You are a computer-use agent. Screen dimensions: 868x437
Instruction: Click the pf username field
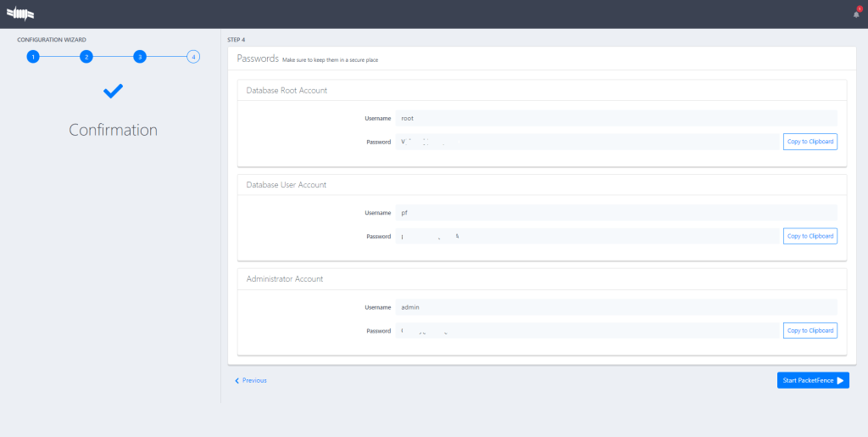coord(616,212)
